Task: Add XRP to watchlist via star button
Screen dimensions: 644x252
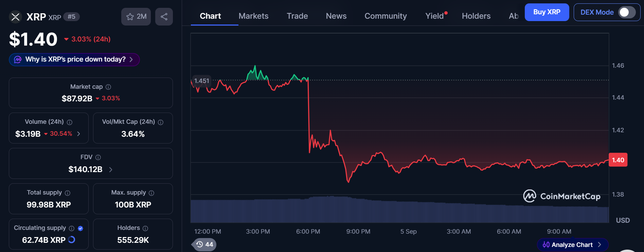Action: (x=136, y=17)
